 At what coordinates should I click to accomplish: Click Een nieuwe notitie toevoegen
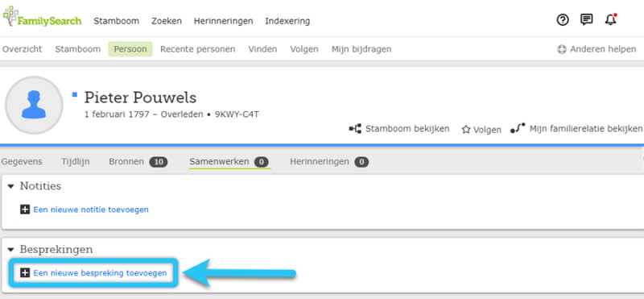coord(91,210)
